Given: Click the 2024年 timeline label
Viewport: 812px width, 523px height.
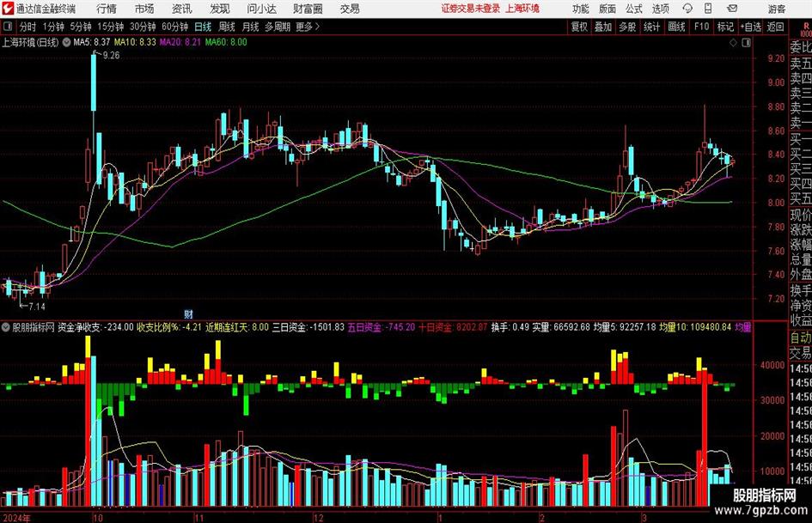Looking at the screenshot, I should (x=16, y=518).
